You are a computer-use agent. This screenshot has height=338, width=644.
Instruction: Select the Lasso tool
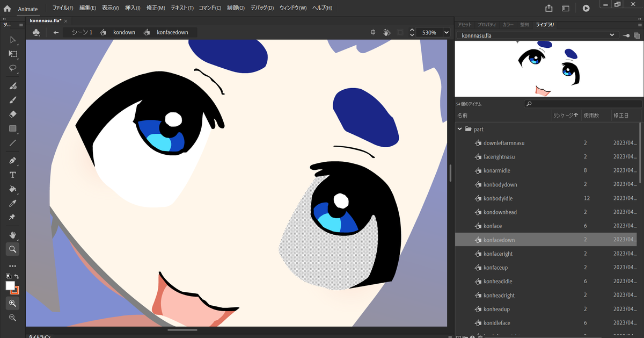(x=13, y=68)
